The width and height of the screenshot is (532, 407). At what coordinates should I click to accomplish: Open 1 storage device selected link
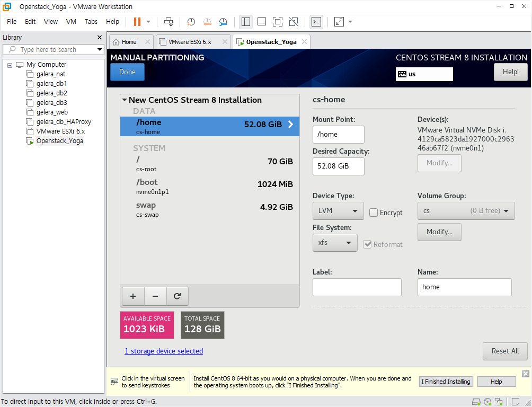[164, 351]
